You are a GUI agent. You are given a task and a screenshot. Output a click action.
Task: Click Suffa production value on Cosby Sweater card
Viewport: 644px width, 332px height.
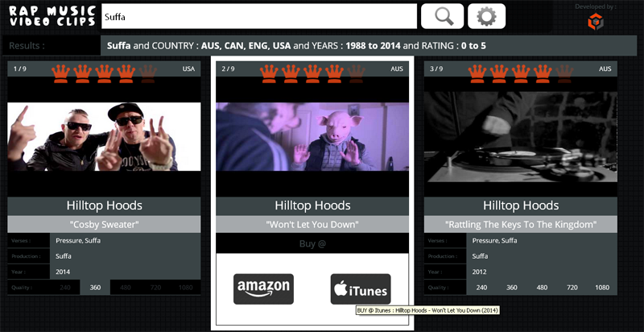[64, 256]
